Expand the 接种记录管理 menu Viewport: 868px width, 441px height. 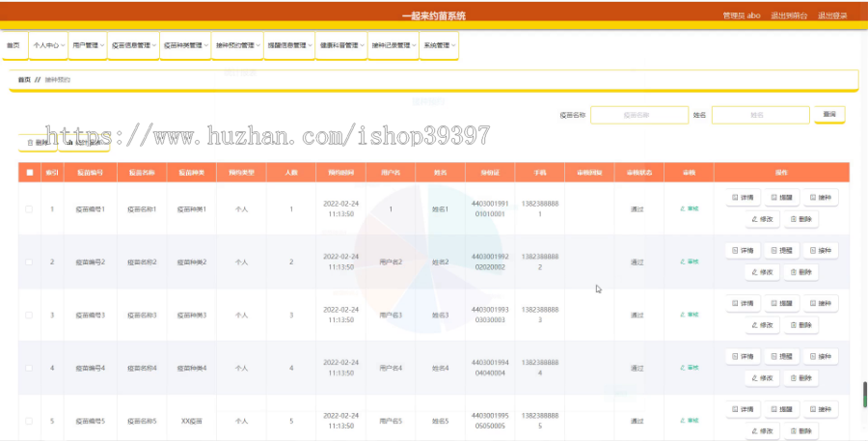(393, 45)
